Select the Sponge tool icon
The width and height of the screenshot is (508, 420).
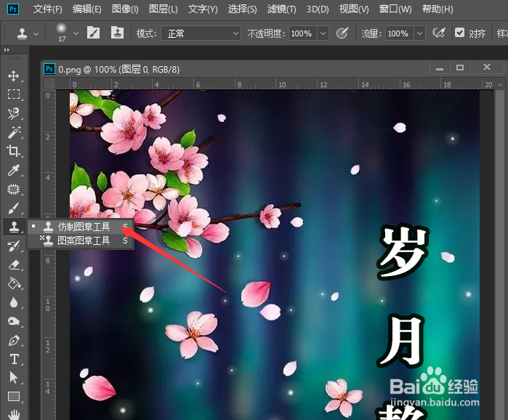13,321
